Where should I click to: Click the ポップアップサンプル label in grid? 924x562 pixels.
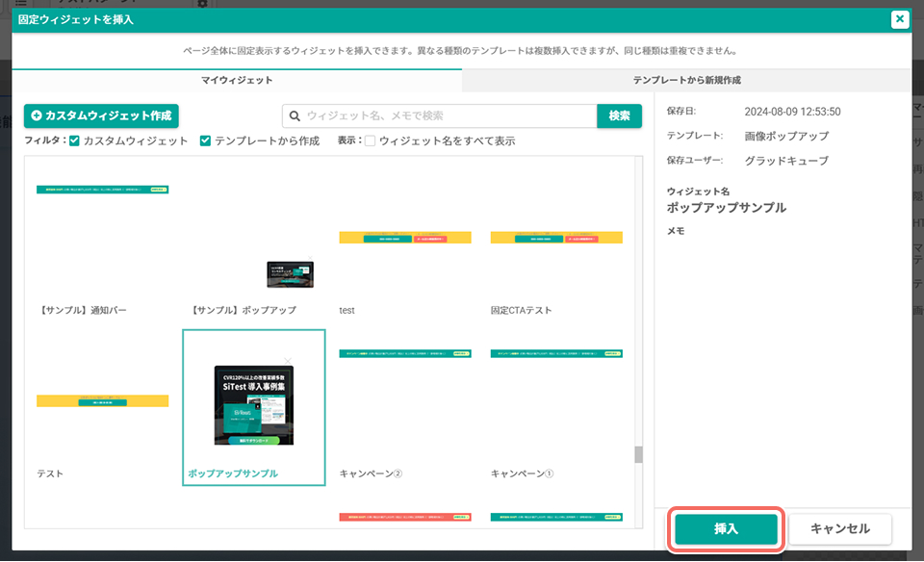233,473
